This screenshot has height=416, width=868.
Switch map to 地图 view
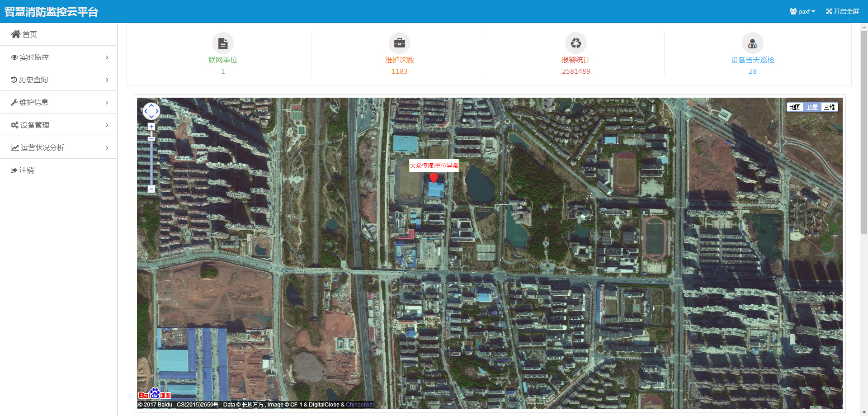[x=795, y=107]
